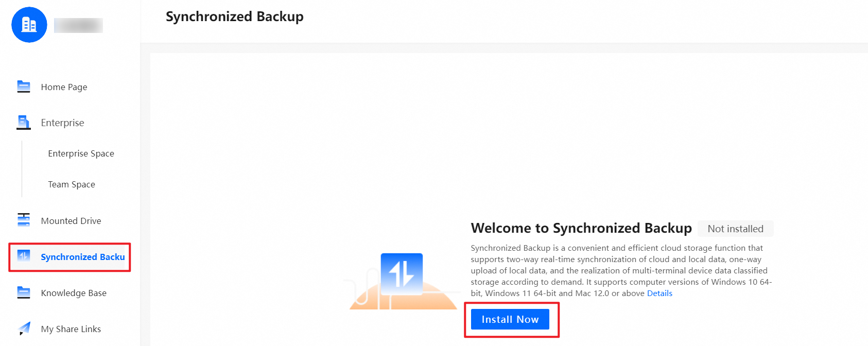Click the Mounted Drive server icon
Viewport: 868px width, 346px height.
click(x=24, y=220)
